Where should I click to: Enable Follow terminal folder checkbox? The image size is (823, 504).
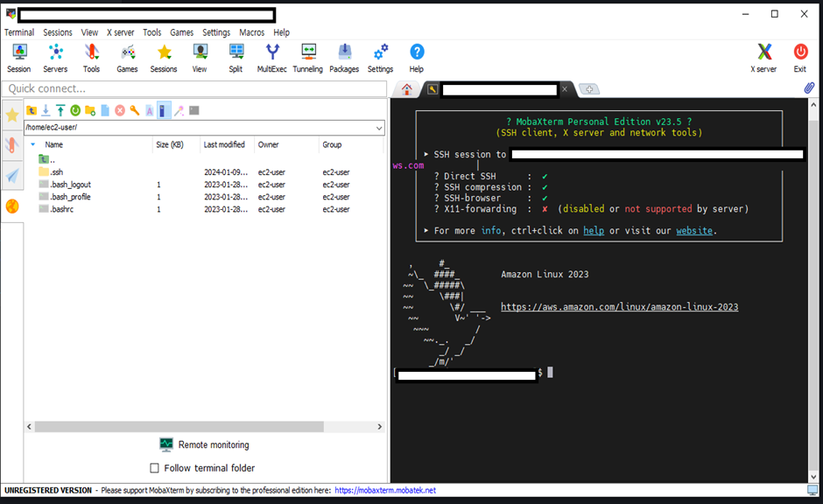[x=154, y=468]
